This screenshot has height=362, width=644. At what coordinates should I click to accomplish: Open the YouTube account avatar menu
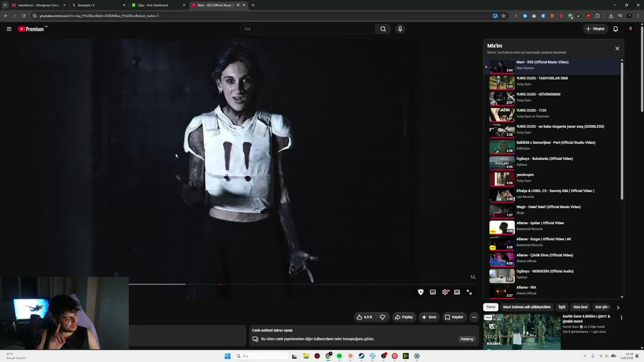tap(630, 29)
